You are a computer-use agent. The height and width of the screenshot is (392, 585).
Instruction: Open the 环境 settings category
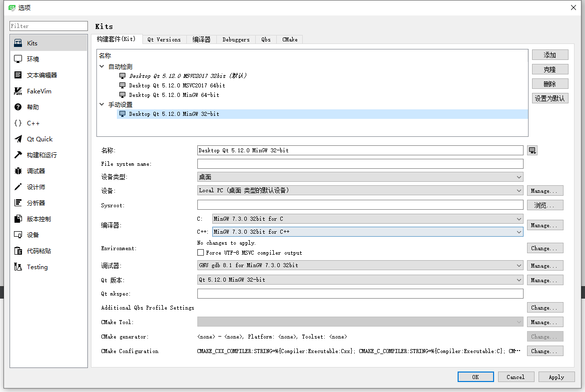point(48,59)
